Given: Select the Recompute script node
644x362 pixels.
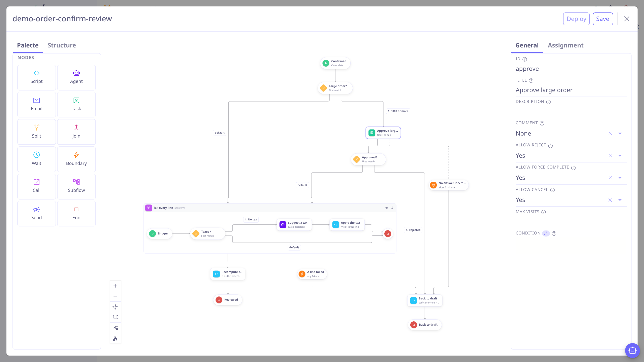Looking at the screenshot, I should pos(228,274).
